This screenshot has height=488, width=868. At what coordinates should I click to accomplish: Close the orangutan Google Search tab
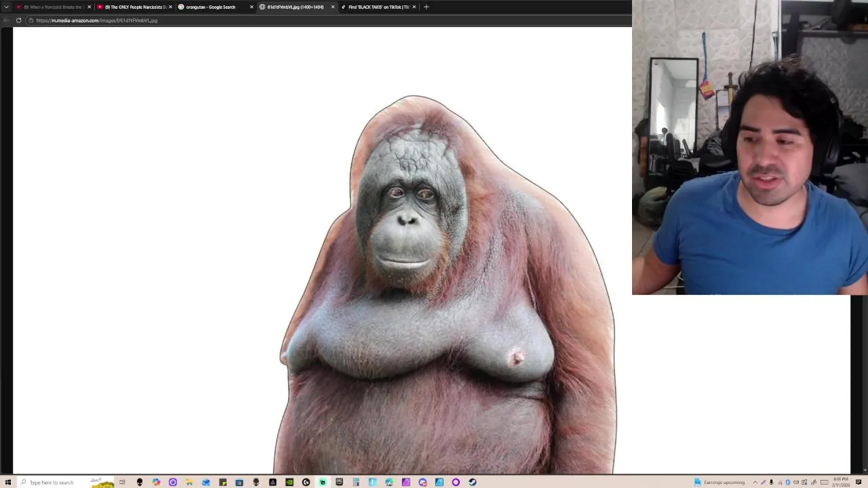pyautogui.click(x=252, y=7)
